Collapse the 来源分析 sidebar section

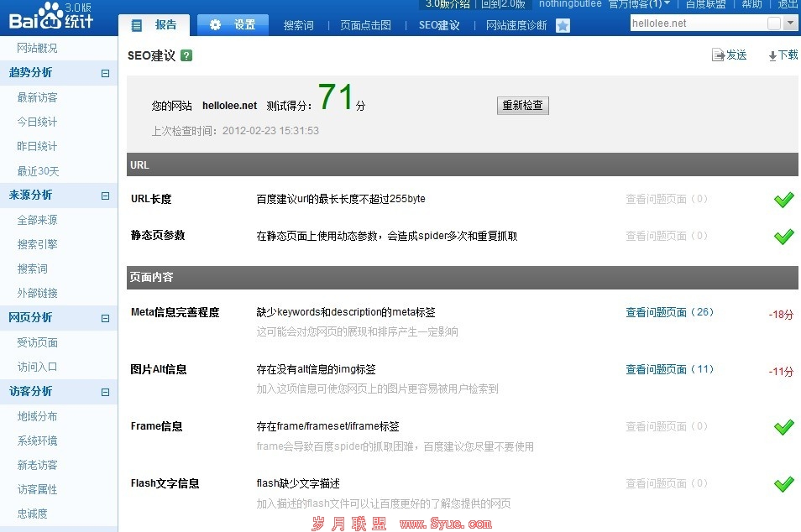105,196
